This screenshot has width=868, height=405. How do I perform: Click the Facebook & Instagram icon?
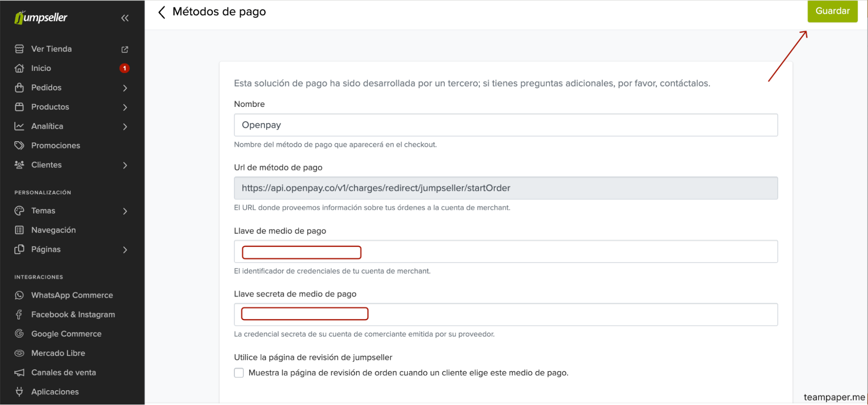click(19, 315)
